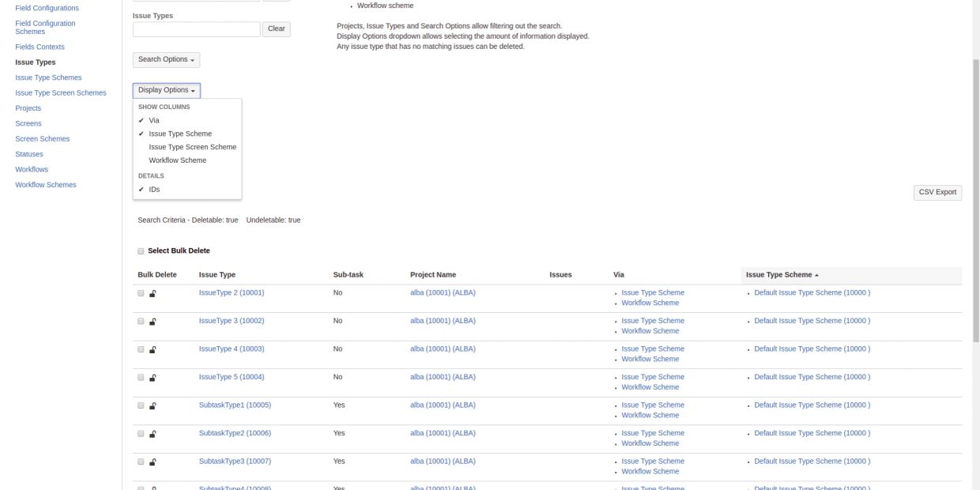This screenshot has height=490, width=980.
Task: Open alba (10001) project in IssueType 5 row
Action: (443, 377)
